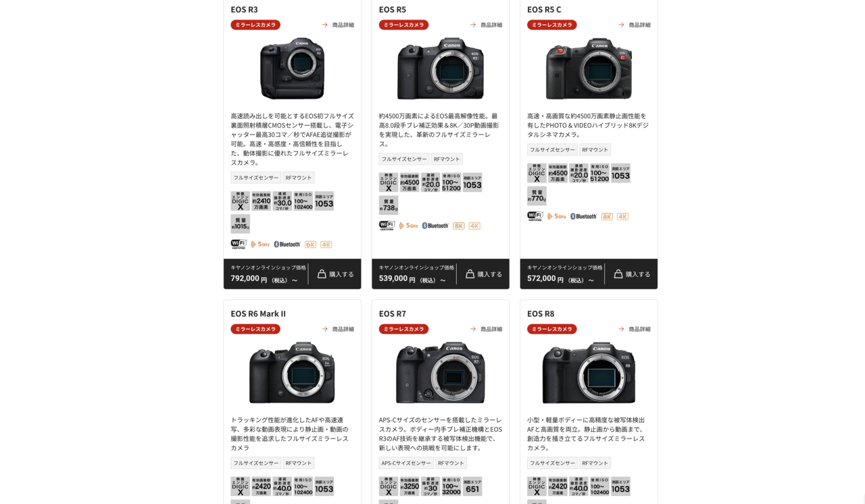This screenshot has height=504, width=865.
Task: Open EOS R8 product details link
Action: pos(634,329)
